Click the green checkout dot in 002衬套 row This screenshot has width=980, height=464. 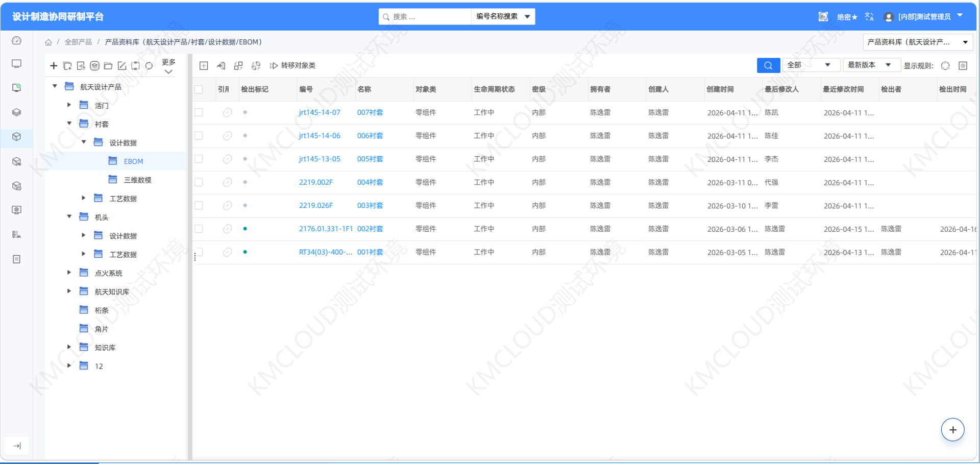click(246, 229)
